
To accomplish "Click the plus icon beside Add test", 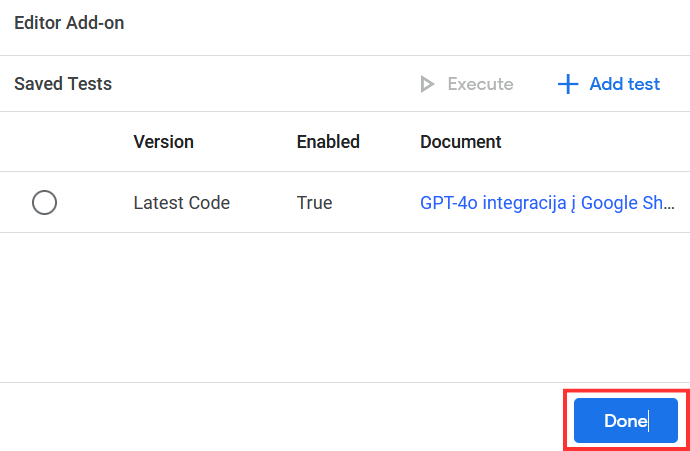I will [568, 84].
